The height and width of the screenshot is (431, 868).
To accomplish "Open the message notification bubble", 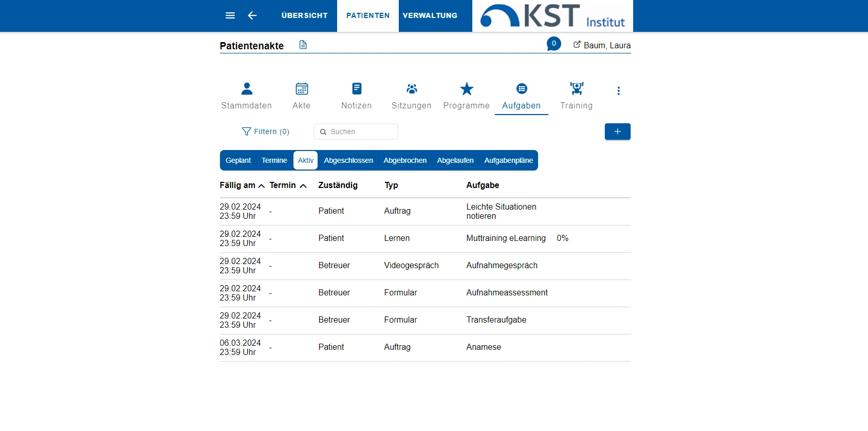I will click(553, 44).
